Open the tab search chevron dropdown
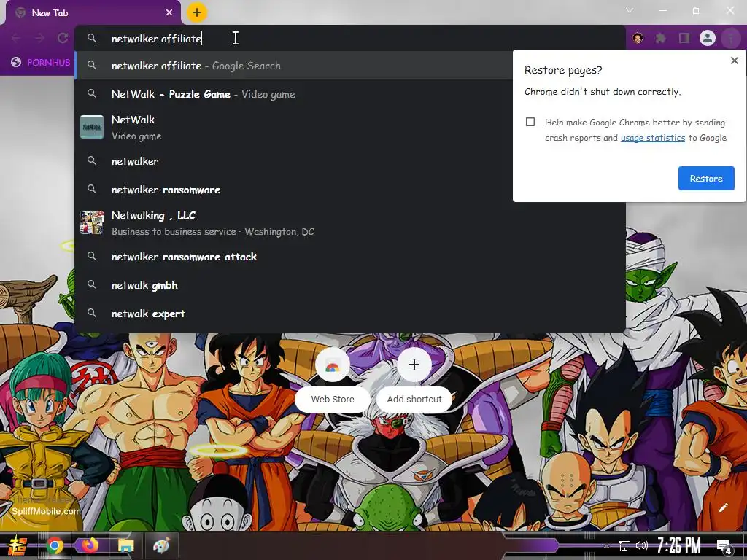 [x=630, y=10]
